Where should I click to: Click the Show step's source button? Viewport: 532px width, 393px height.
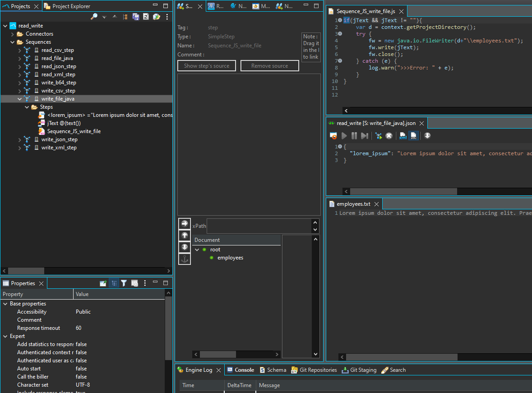pos(207,66)
